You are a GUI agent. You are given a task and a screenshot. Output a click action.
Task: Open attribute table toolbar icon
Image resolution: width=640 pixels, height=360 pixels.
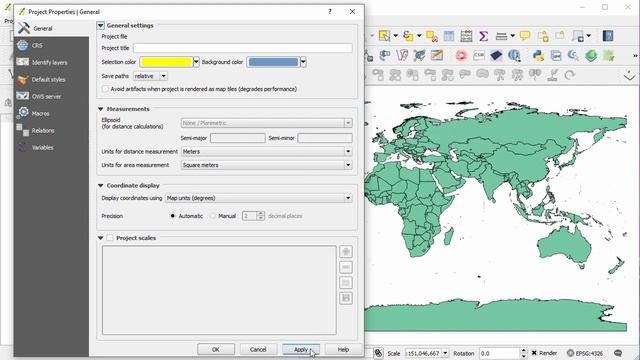(x=449, y=36)
